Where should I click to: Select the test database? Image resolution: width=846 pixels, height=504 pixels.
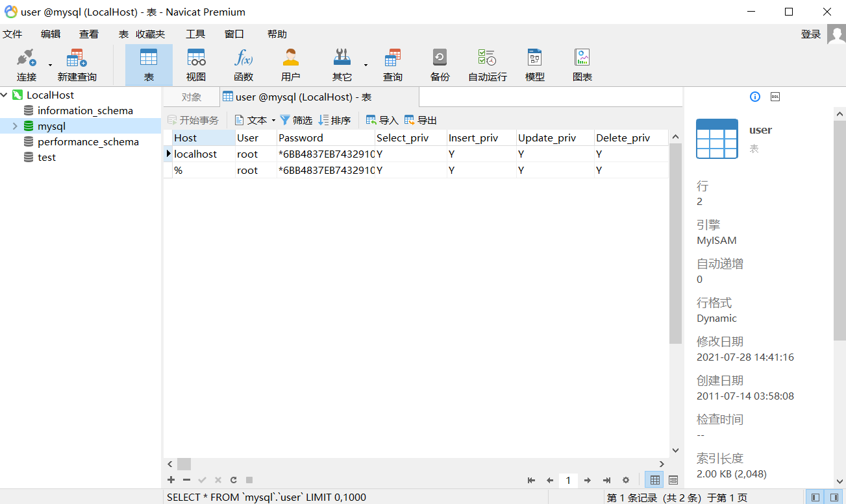pos(47,157)
